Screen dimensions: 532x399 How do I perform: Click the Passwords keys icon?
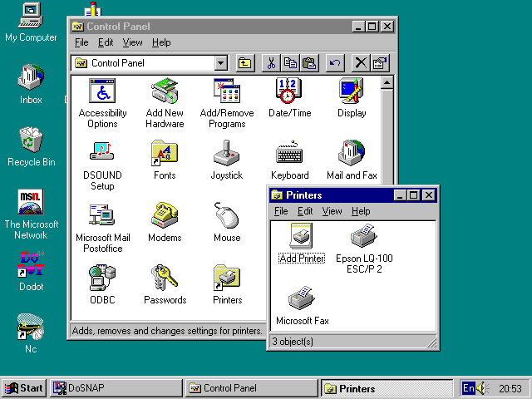[x=165, y=278]
